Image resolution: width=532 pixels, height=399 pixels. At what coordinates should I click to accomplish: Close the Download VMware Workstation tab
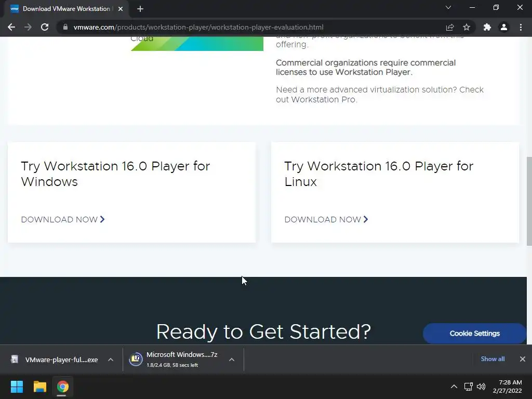tap(121, 9)
